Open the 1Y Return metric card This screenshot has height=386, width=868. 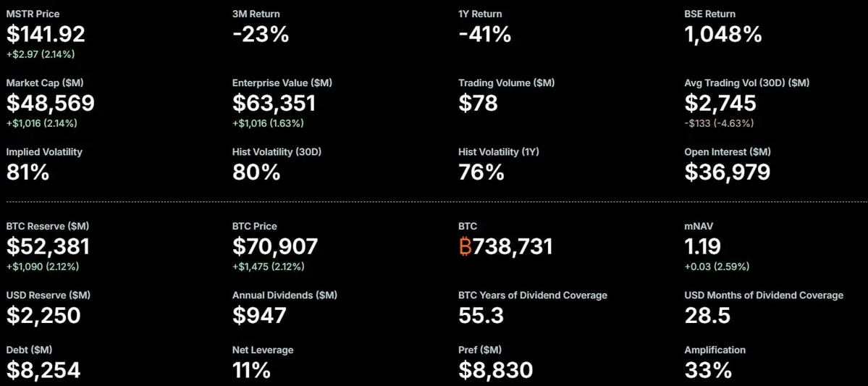tap(484, 29)
